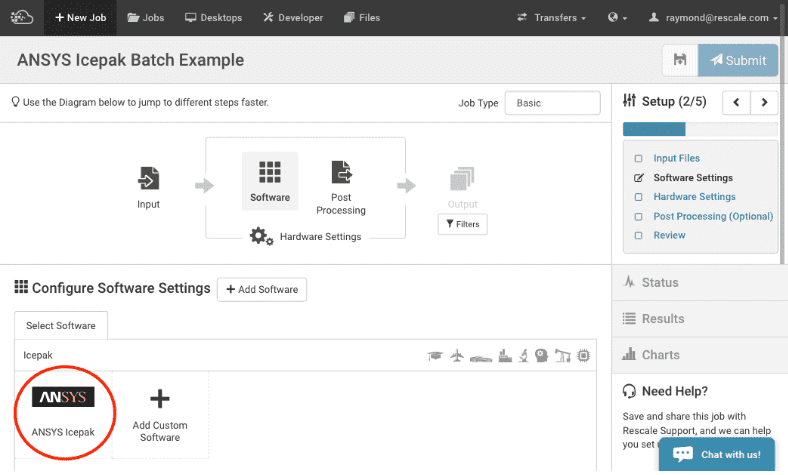Open the Input Files step link
Image resolution: width=788 pixels, height=475 pixels.
click(x=676, y=158)
